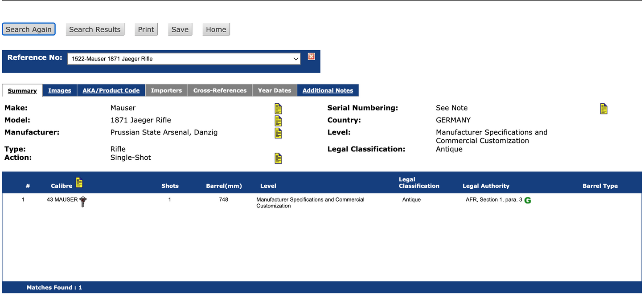The height and width of the screenshot is (296, 644).
Task: Click the green G Legal Authority icon
Action: pyautogui.click(x=528, y=200)
